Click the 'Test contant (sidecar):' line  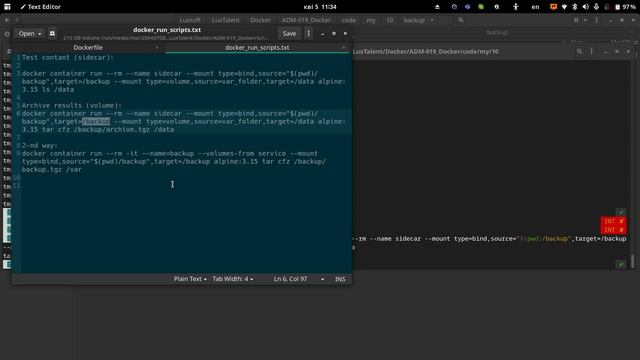click(68, 58)
